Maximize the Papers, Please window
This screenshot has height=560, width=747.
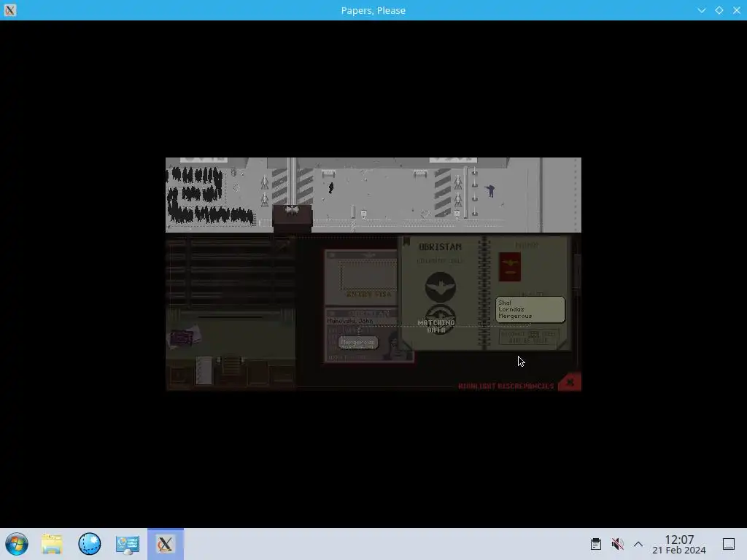[719, 10]
